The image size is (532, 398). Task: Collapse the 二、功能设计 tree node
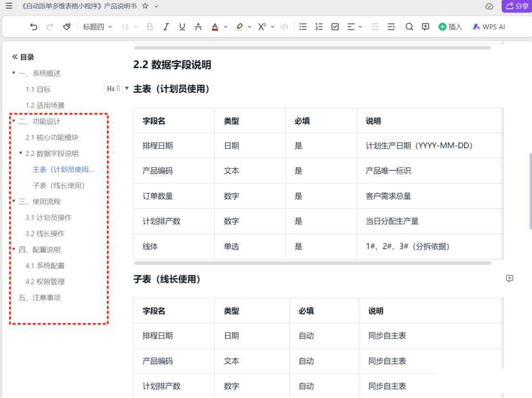[13, 121]
